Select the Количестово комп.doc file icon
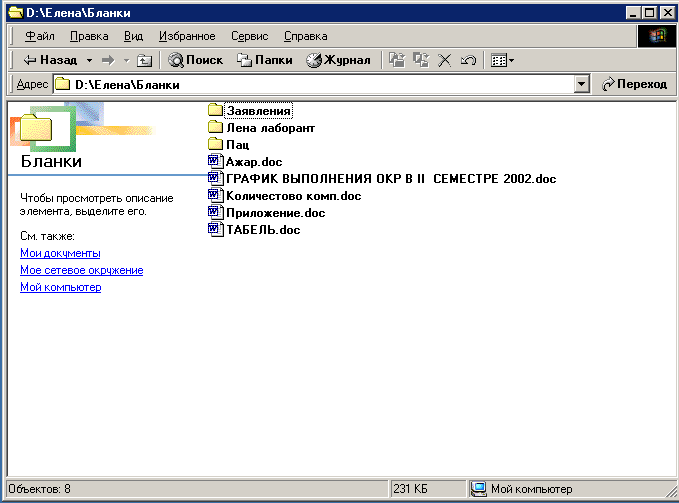This screenshot has width=679, height=503. coord(216,195)
